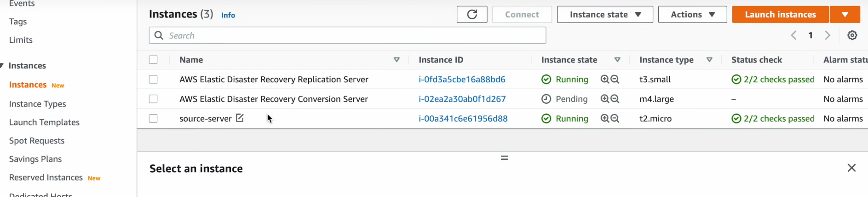This screenshot has width=868, height=197.
Task: Click page number 1
Action: [811, 35]
